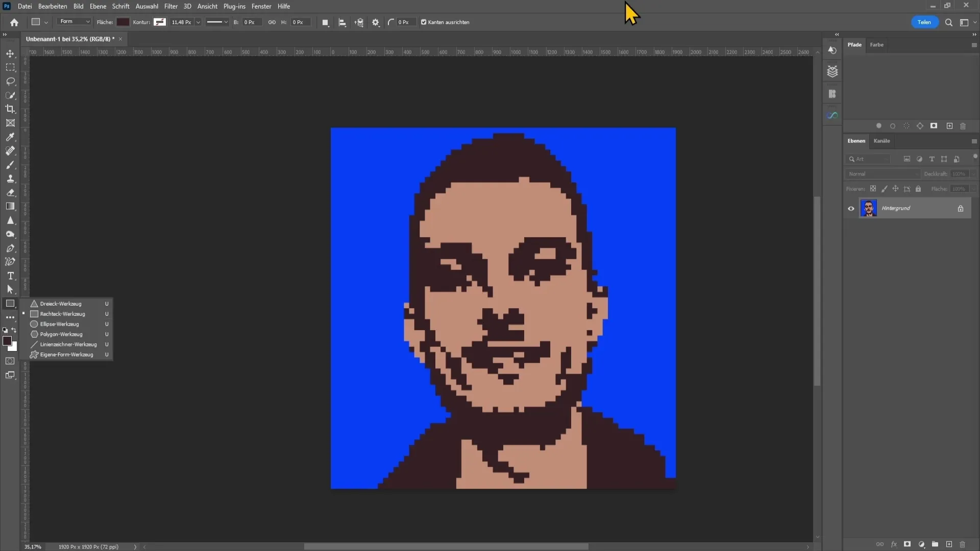
Task: Click the Farbe panel tab
Action: point(876,44)
